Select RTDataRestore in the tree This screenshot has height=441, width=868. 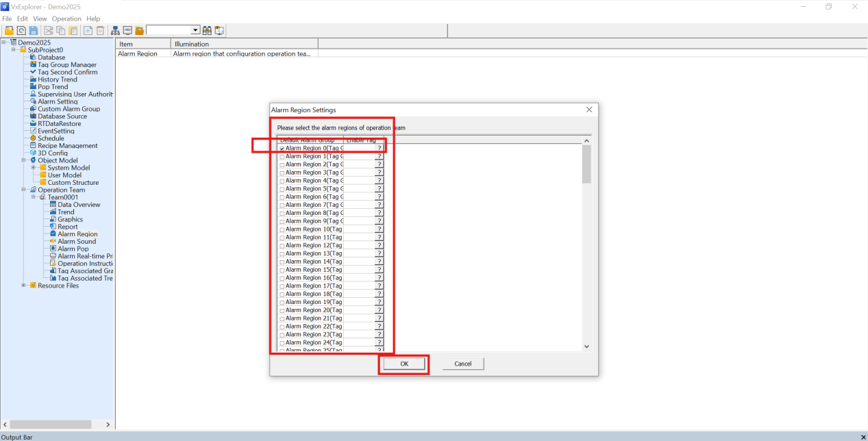click(x=59, y=124)
